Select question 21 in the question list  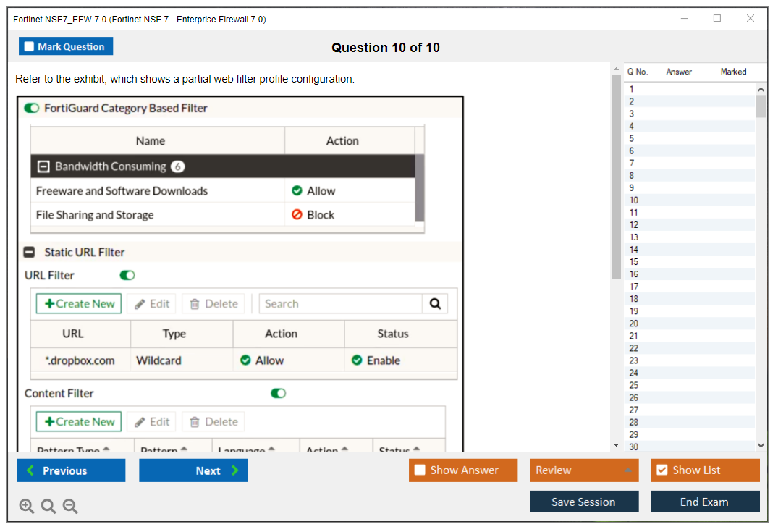coord(634,336)
